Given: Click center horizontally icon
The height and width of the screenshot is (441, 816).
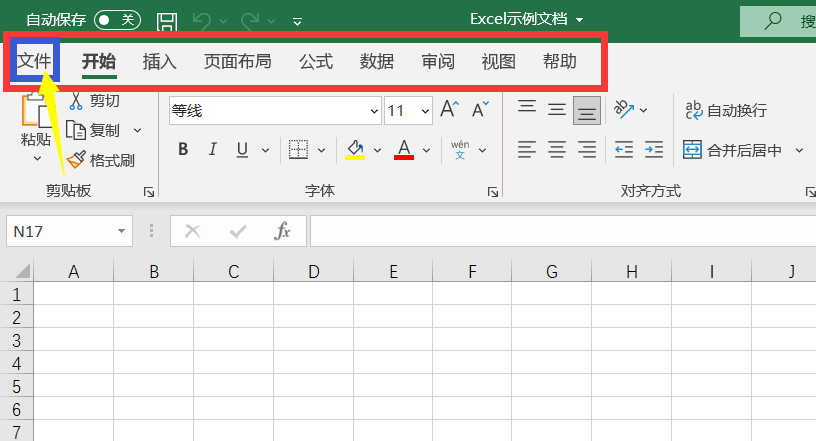Looking at the screenshot, I should point(557,150).
